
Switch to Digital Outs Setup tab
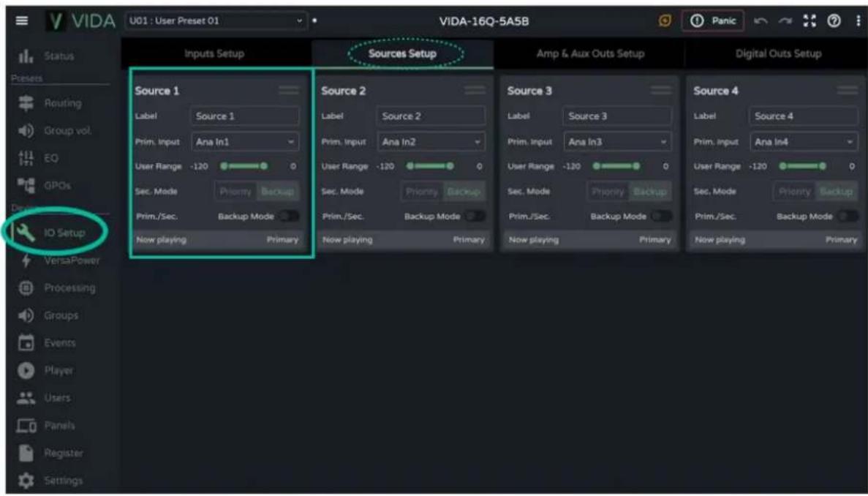point(778,53)
